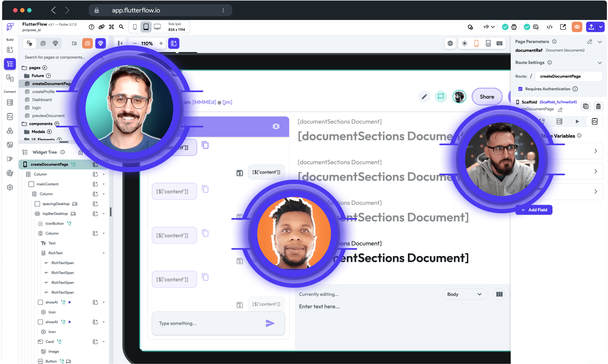
Task: Click the Route createDocumentPage input field
Action: pyautogui.click(x=568, y=76)
